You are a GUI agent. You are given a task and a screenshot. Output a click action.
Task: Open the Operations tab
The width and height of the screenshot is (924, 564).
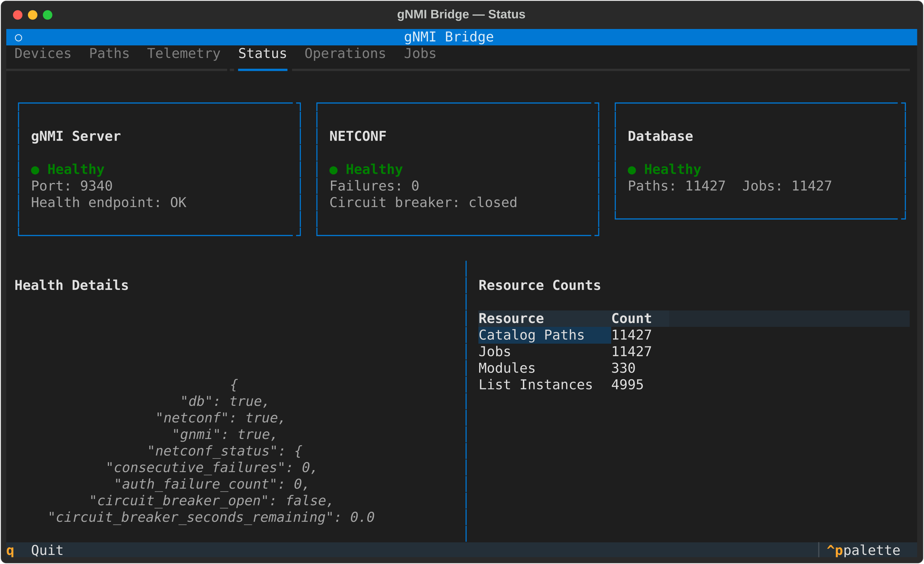345,53
